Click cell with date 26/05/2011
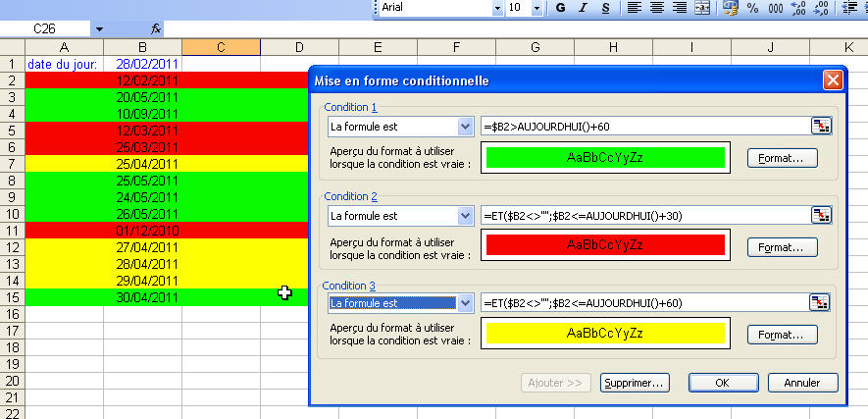Viewport: 868px width, 419px height. pos(143,214)
